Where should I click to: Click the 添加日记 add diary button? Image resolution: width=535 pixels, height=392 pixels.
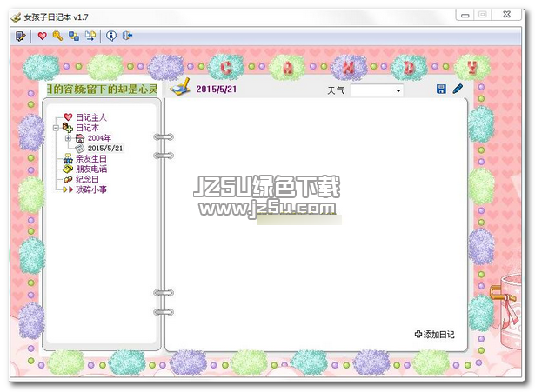tap(434, 334)
